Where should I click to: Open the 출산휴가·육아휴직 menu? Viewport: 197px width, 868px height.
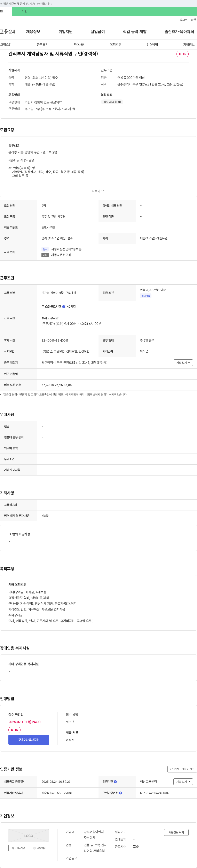pyautogui.click(x=179, y=32)
